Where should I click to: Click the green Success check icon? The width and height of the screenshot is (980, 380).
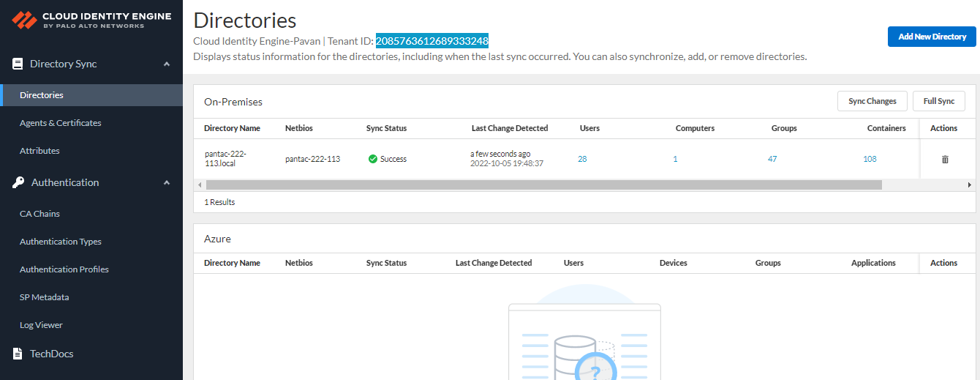373,159
